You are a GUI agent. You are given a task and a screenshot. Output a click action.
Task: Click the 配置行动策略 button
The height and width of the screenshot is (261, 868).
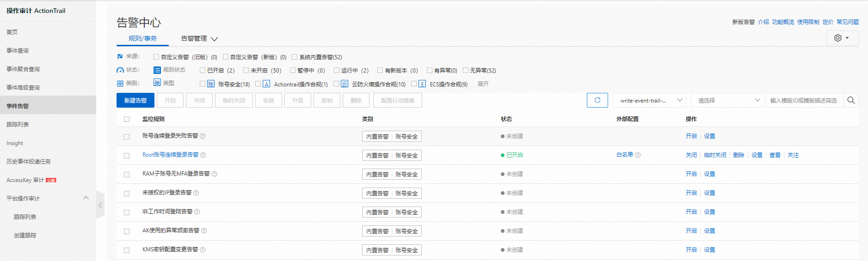398,100
